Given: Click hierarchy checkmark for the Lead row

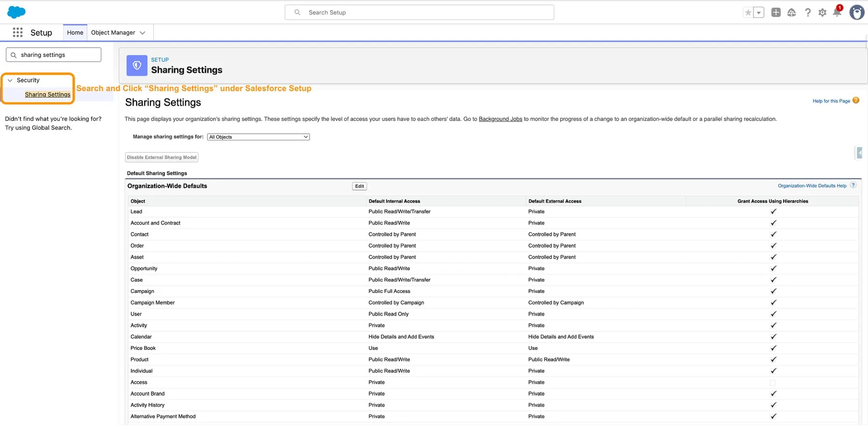Looking at the screenshot, I should point(773,212).
